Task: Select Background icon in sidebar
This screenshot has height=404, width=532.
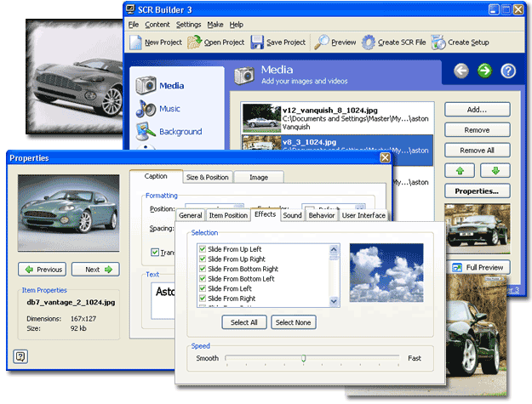Action: pyautogui.click(x=146, y=132)
